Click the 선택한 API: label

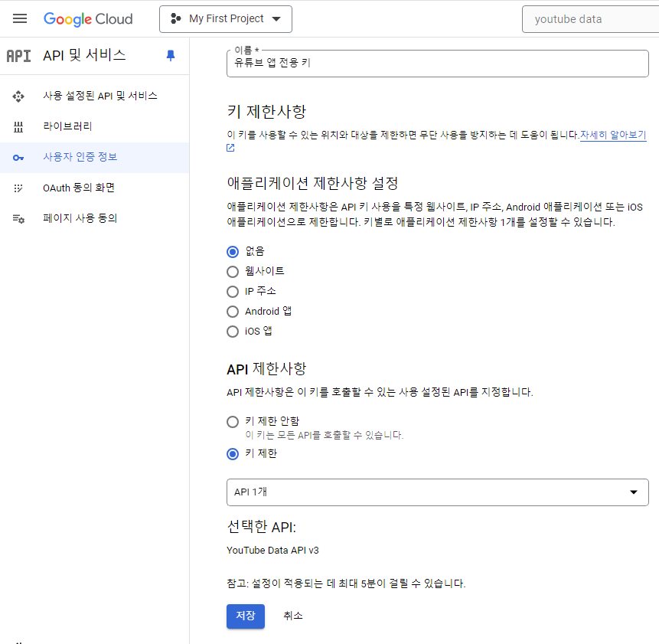pyautogui.click(x=262, y=527)
